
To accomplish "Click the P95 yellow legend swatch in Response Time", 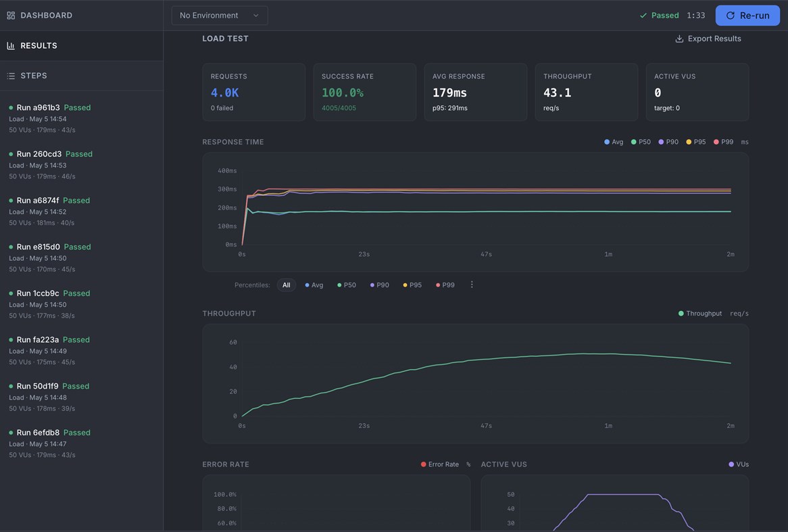I will click(x=689, y=143).
